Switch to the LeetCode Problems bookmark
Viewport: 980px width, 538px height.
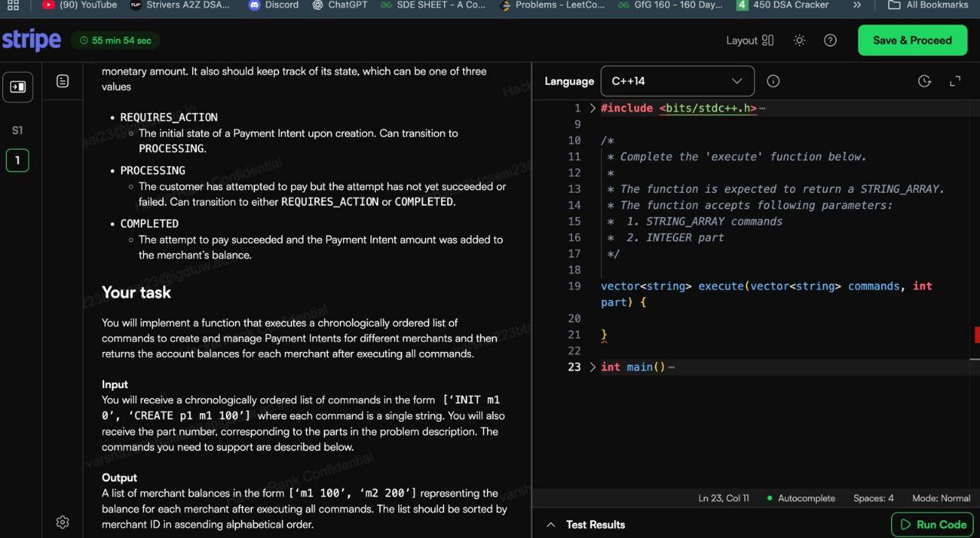click(552, 5)
